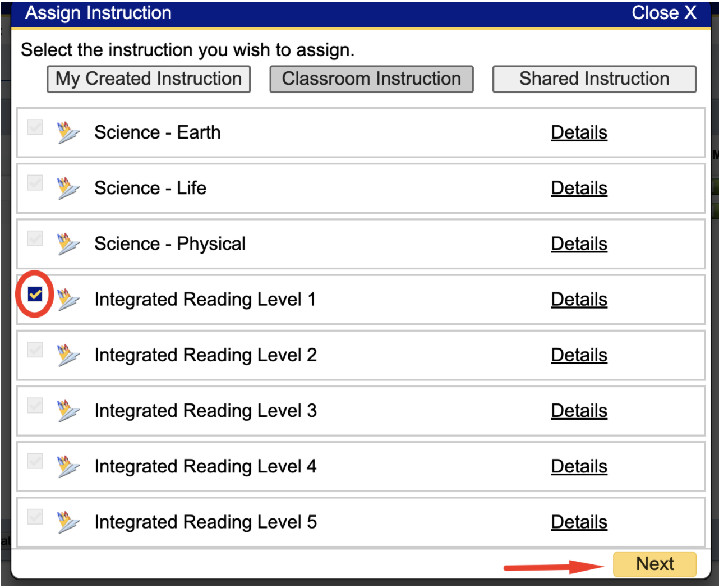Click the assignment icon for Integrated Reading Level 5

[x=69, y=522]
